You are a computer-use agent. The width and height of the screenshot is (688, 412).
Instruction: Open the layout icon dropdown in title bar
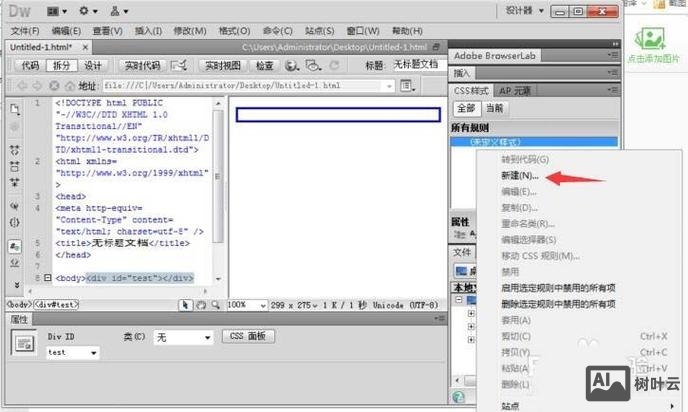point(57,11)
